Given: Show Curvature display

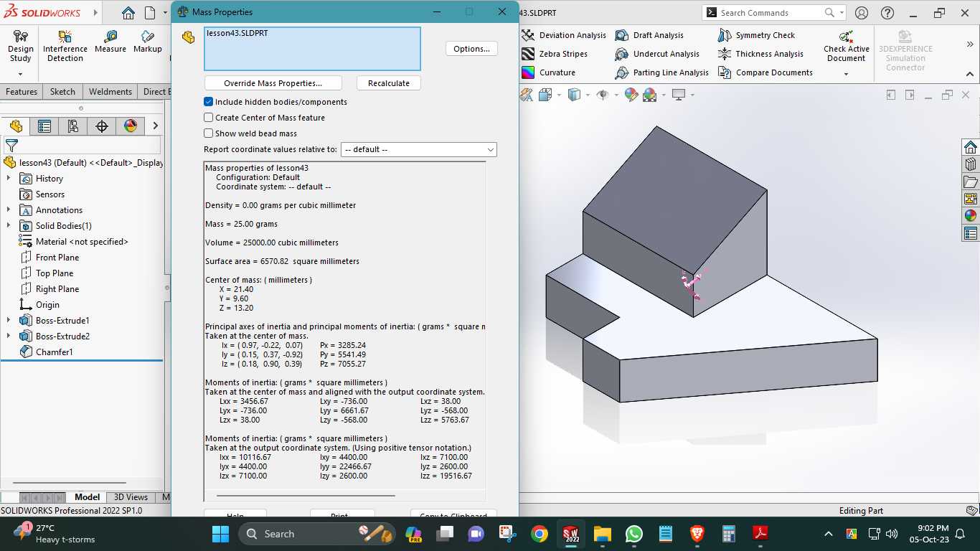Looking at the screenshot, I should pos(549,72).
